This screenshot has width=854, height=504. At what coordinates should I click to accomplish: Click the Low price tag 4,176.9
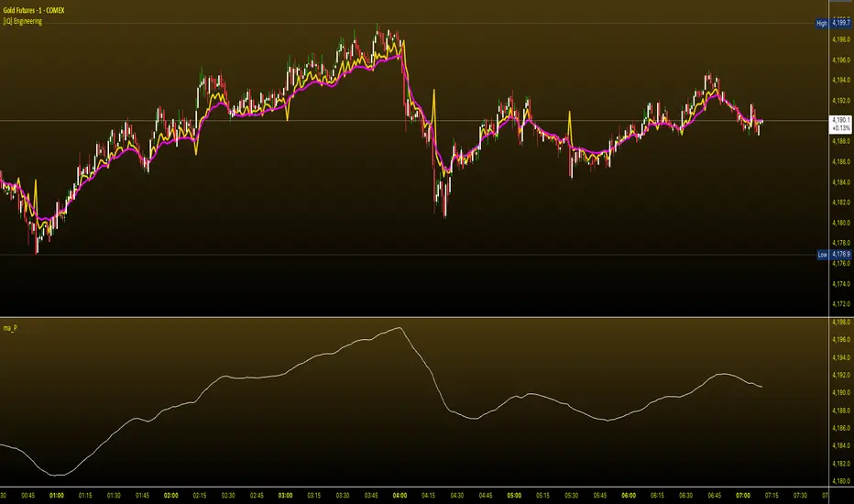(x=834, y=255)
